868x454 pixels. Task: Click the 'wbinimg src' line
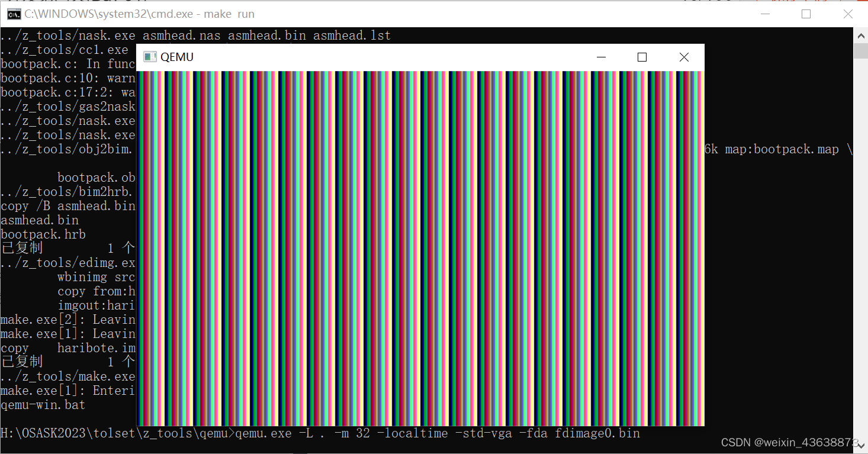point(97,277)
